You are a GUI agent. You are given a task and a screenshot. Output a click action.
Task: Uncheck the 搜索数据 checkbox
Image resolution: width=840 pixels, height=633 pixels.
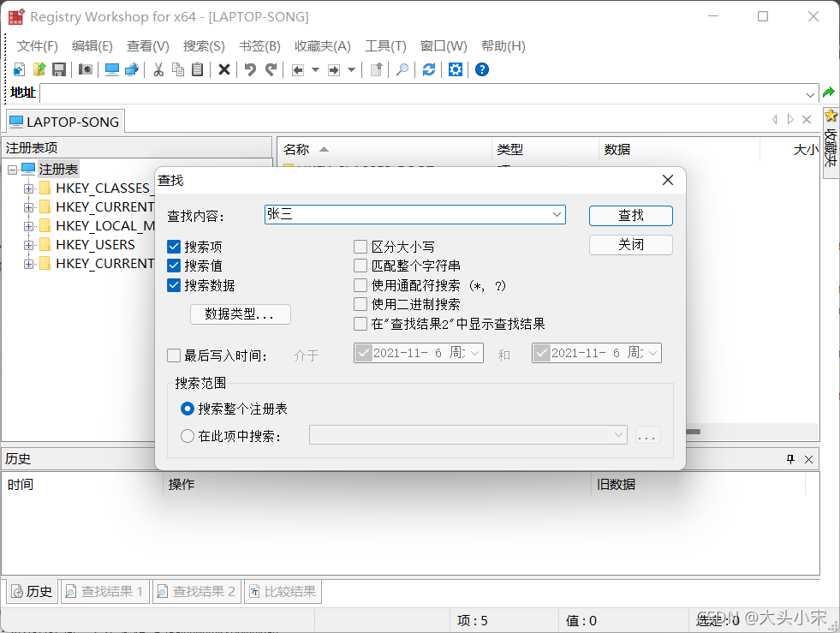(174, 285)
